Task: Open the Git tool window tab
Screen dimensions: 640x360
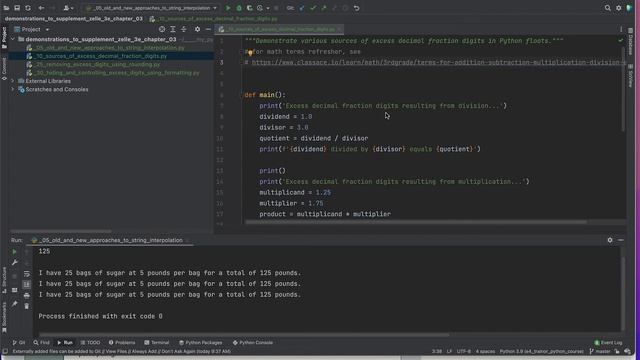Action: [19, 343]
